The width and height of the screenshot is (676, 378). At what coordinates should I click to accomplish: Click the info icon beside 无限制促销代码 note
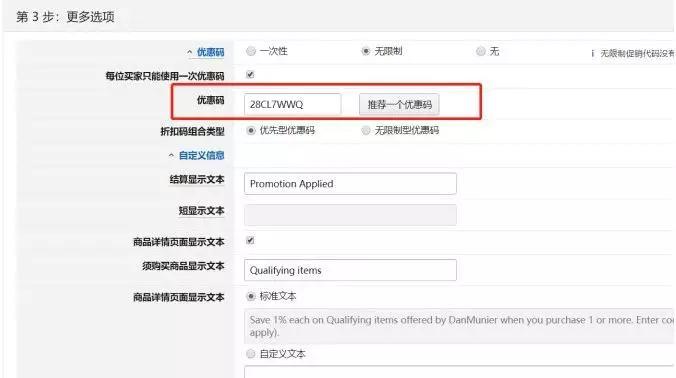[592, 53]
